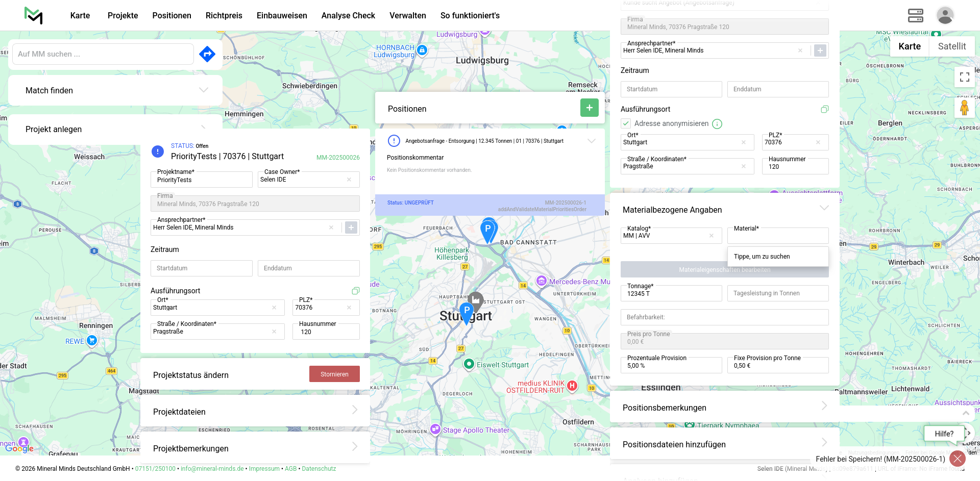Click the Stornieren button

[334, 374]
